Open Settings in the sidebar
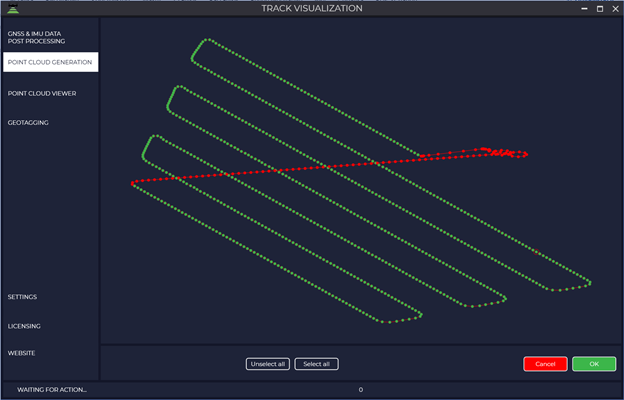 point(23,297)
